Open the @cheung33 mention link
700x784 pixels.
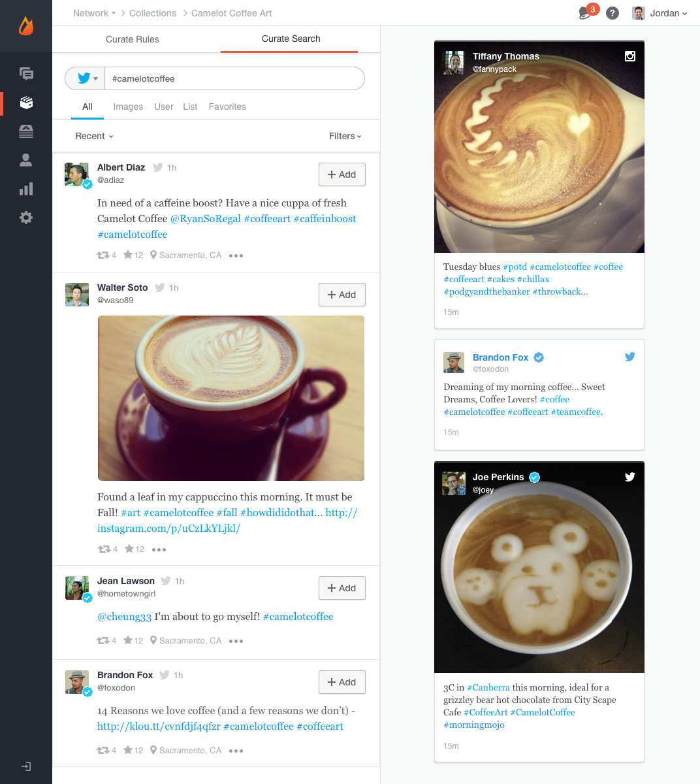(x=124, y=617)
